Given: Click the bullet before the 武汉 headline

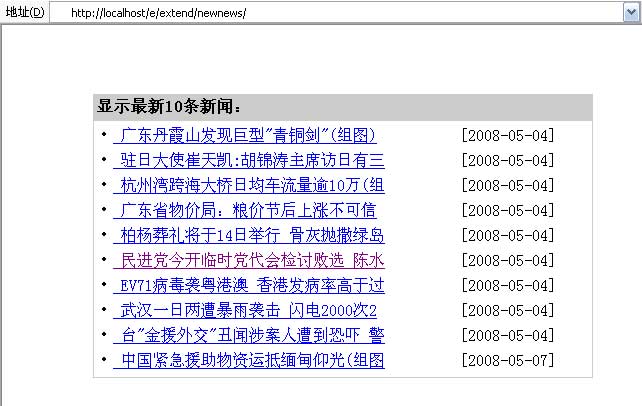Looking at the screenshot, I should pyautogui.click(x=104, y=310).
